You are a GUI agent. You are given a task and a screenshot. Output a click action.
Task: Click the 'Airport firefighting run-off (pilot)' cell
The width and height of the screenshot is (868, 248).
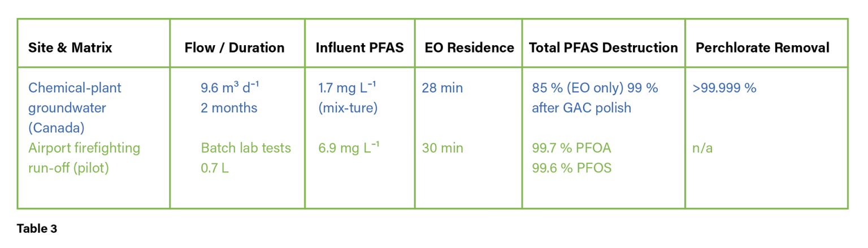point(84,158)
